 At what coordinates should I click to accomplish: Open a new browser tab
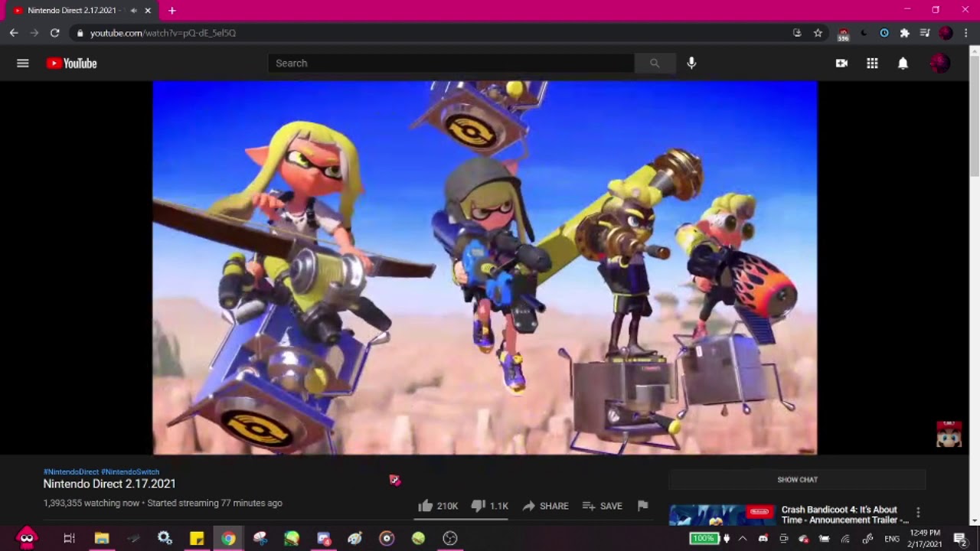(x=171, y=11)
